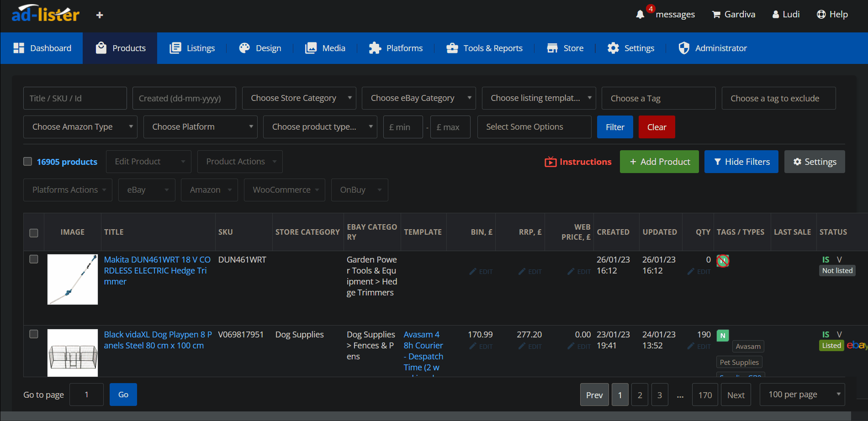Edit RRP 277.20 on the Playpen row
The width and height of the screenshot is (868, 421).
coord(530,347)
